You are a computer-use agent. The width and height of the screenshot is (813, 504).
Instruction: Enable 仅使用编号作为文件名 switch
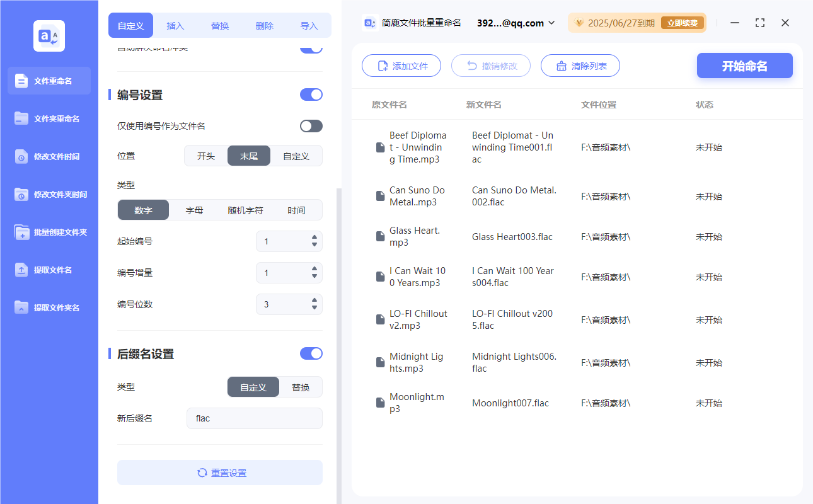pos(311,125)
